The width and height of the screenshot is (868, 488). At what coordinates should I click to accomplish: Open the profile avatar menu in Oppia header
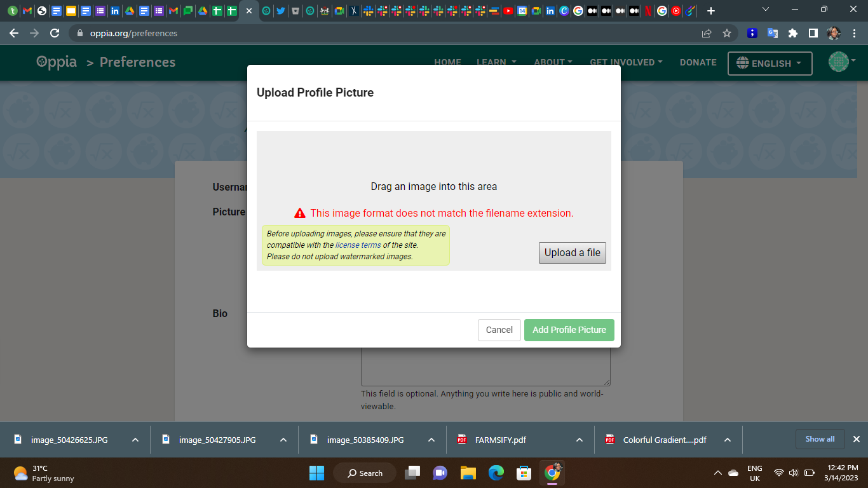[839, 62]
